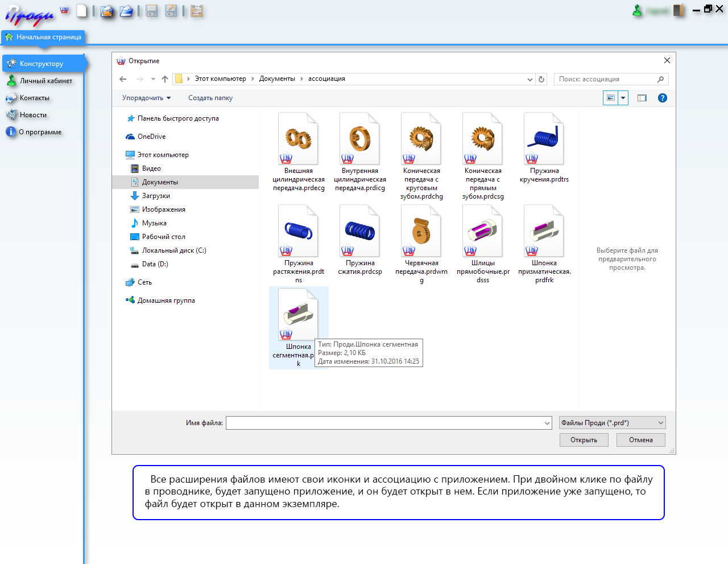Open the view options dropdown arrow
Image resolution: width=728 pixels, height=564 pixels.
click(623, 98)
